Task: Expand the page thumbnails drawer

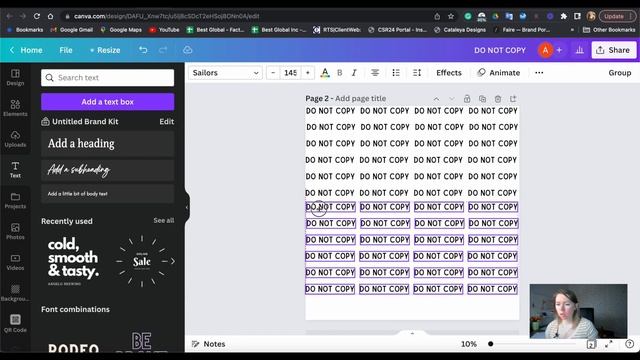Action: click(x=412, y=333)
